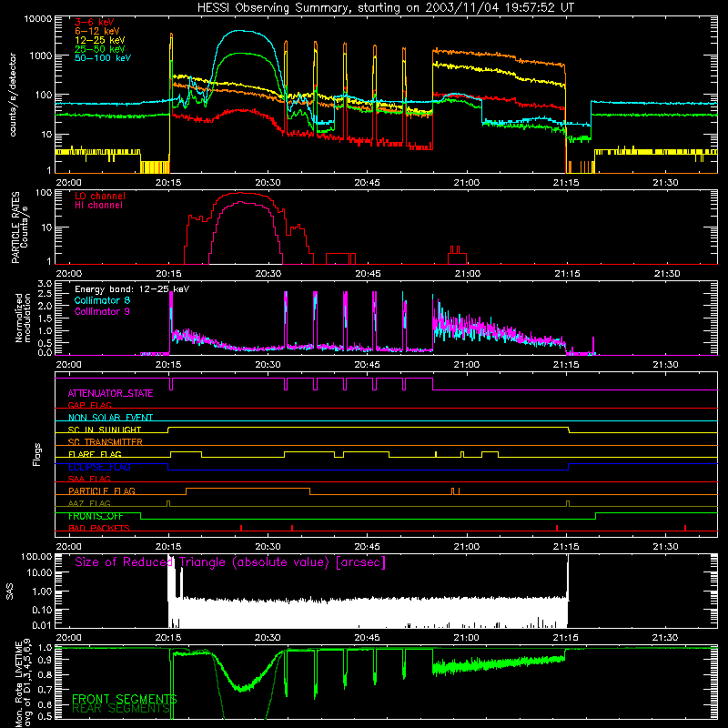
Task: Click the SC_TRANSMITTER flag label
Action: coord(106,441)
